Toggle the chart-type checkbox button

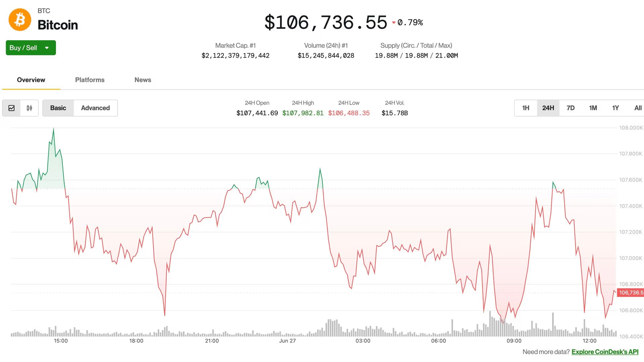pos(11,108)
